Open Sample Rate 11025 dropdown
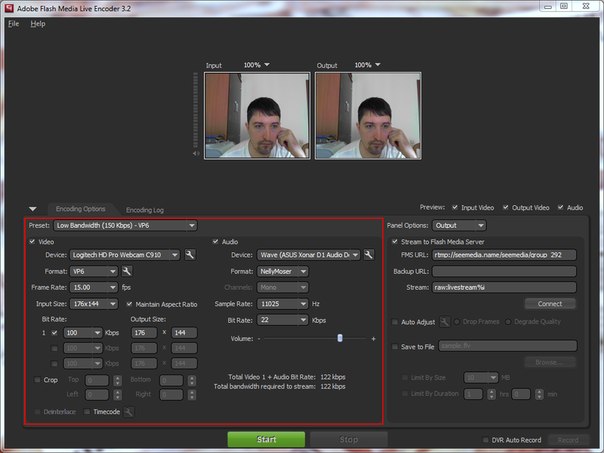This screenshot has height=453, width=604. [282, 304]
